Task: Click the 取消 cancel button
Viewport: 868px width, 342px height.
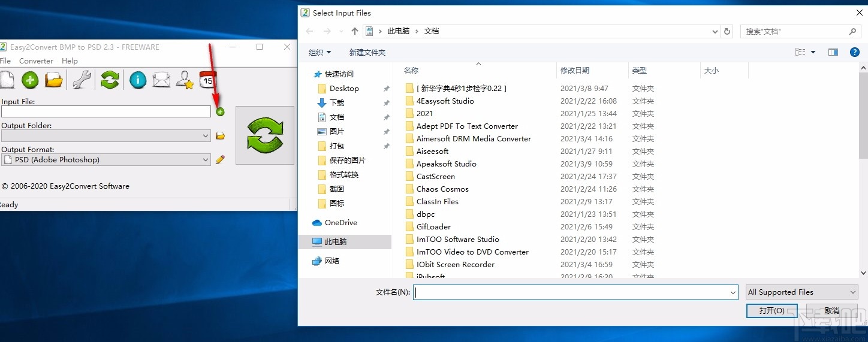Action: coord(831,311)
